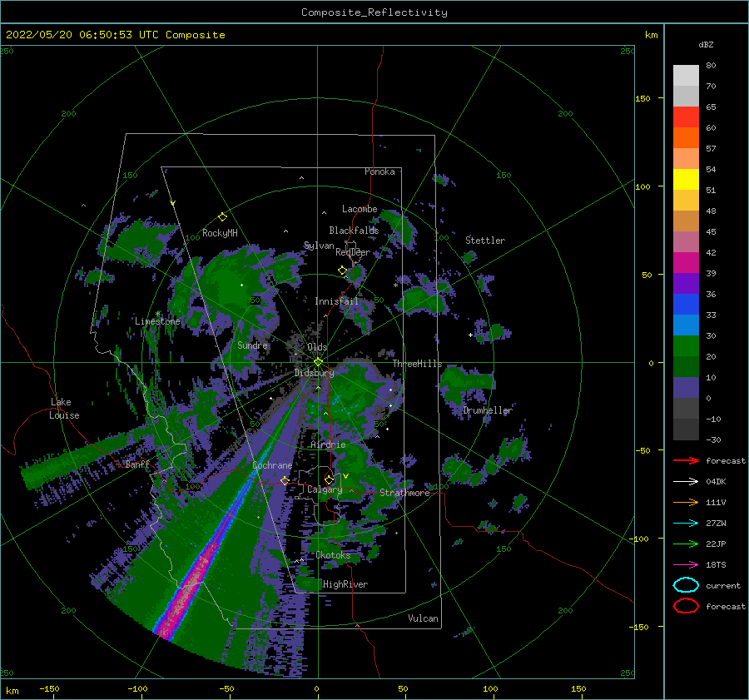
Task: Click the Airdrie city label
Action: click(328, 444)
